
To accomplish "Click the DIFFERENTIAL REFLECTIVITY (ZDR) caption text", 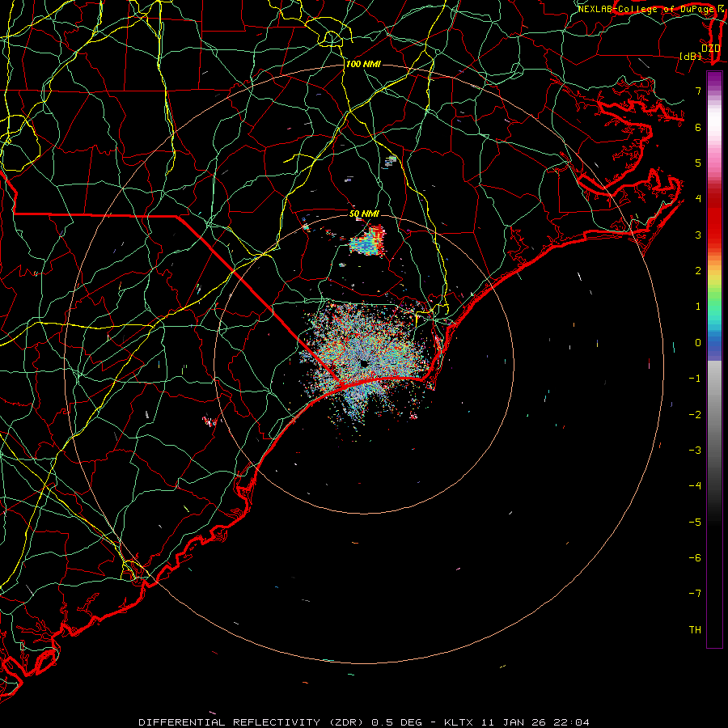I will [x=252, y=722].
